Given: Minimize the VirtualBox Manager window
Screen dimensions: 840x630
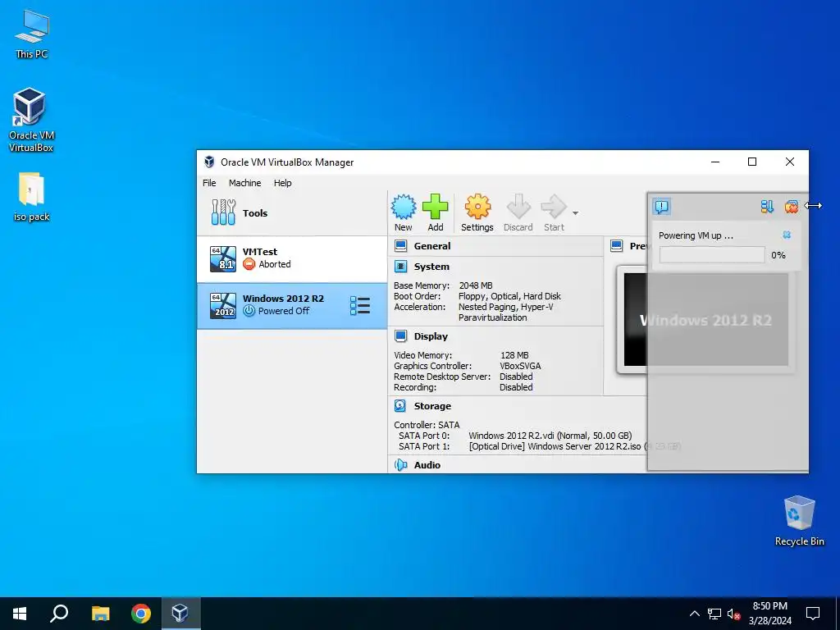Looking at the screenshot, I should 715,162.
